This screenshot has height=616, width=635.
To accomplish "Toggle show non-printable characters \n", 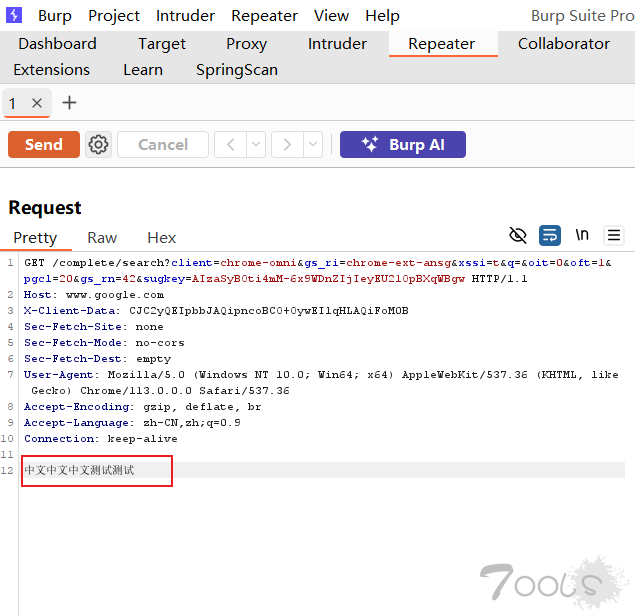I will [582, 236].
